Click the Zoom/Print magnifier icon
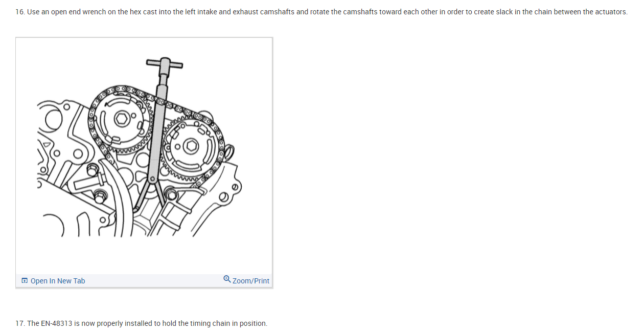 pyautogui.click(x=227, y=279)
